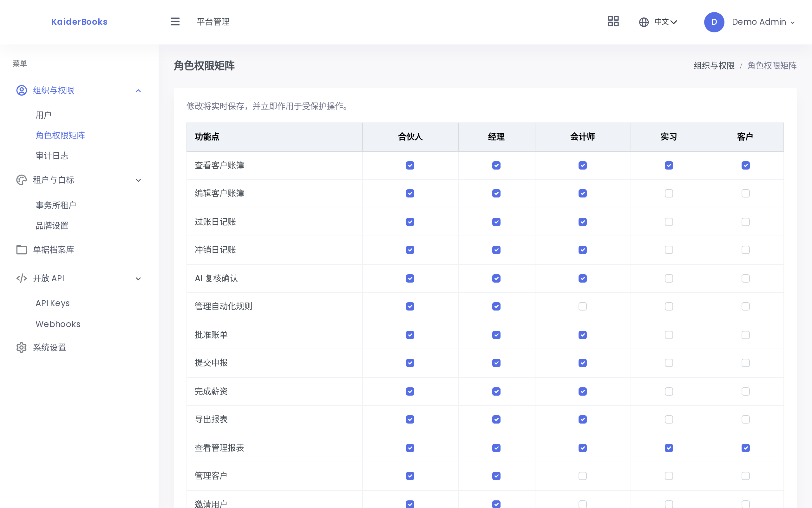Enable 编辑客户账簿 for 实习
The height and width of the screenshot is (508, 812).
[669, 194]
